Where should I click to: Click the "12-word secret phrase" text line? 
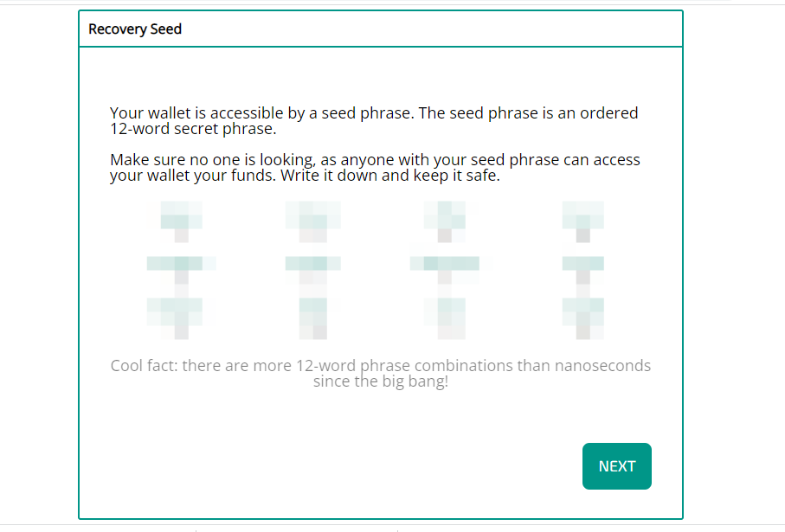[x=192, y=129]
